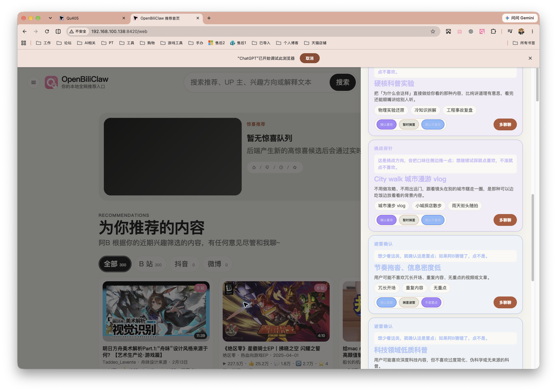
Task: Toggle 确认喜欢 on the 硬核科普实验 card
Action: pos(387,124)
